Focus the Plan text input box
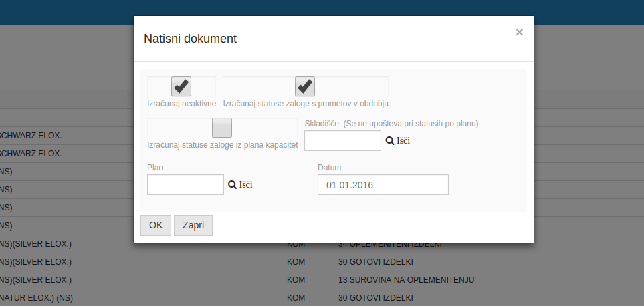 [x=185, y=184]
